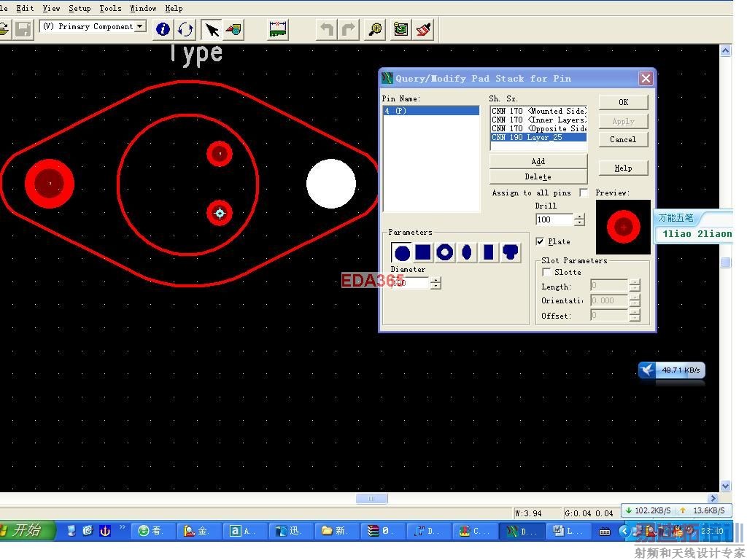Click the upper small red pin pad
Screen dimensions: 747x560
click(220, 154)
